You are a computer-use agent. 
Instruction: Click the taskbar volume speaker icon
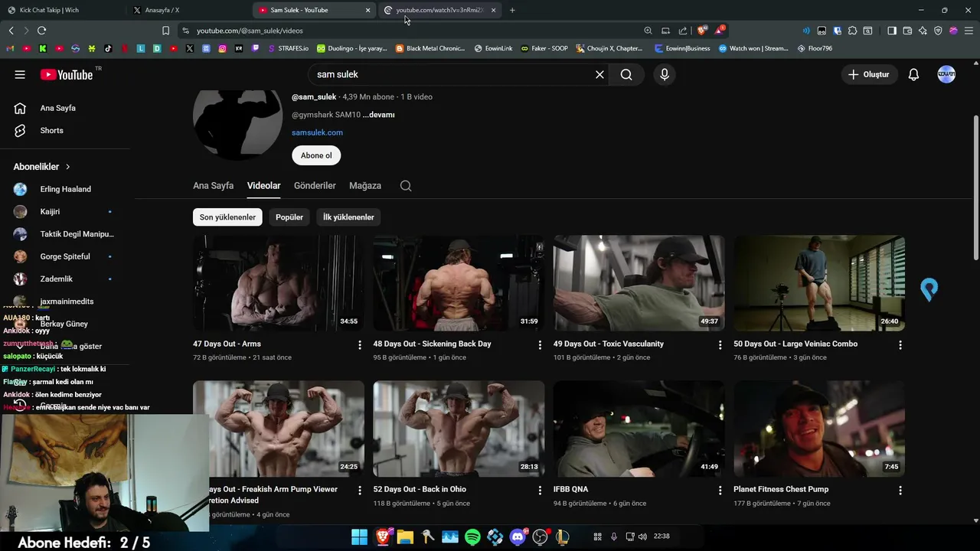(x=642, y=536)
